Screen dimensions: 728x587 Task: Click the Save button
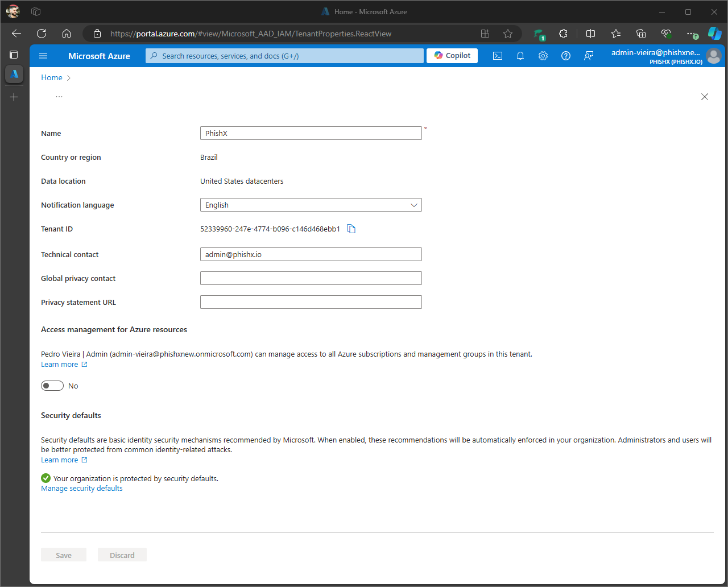[64, 555]
